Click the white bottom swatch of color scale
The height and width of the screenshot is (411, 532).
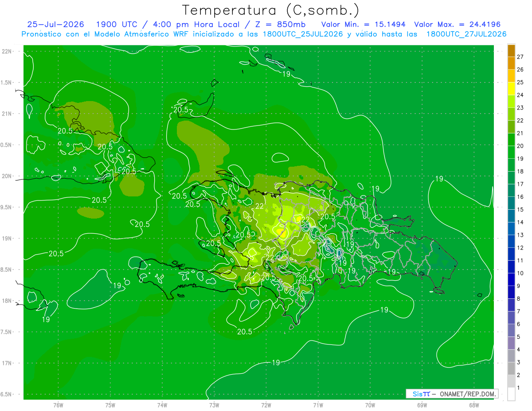point(511,394)
